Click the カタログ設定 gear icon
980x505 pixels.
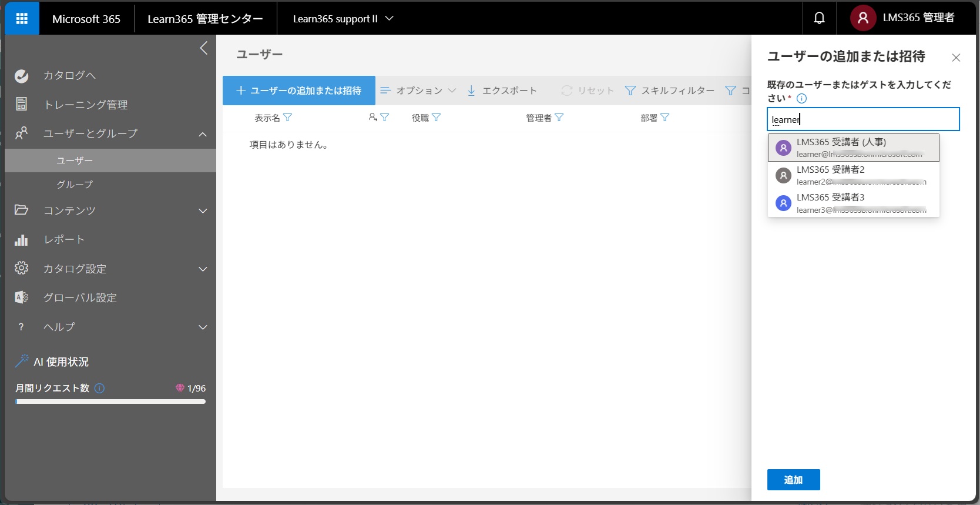pos(22,268)
